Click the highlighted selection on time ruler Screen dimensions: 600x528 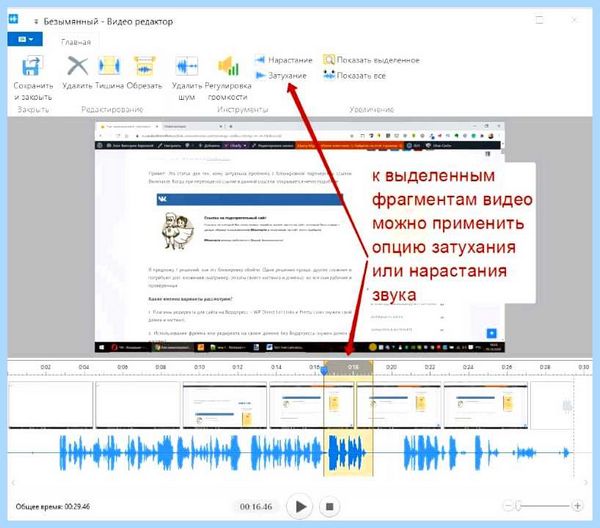pyautogui.click(x=348, y=367)
